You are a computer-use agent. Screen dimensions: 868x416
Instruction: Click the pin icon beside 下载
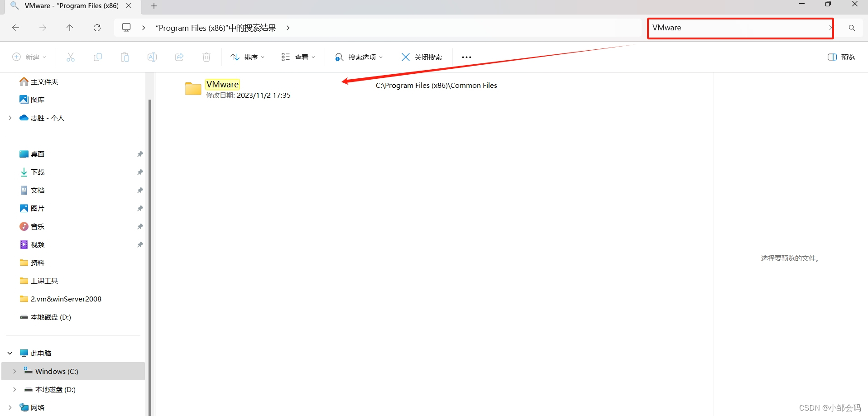coord(140,172)
